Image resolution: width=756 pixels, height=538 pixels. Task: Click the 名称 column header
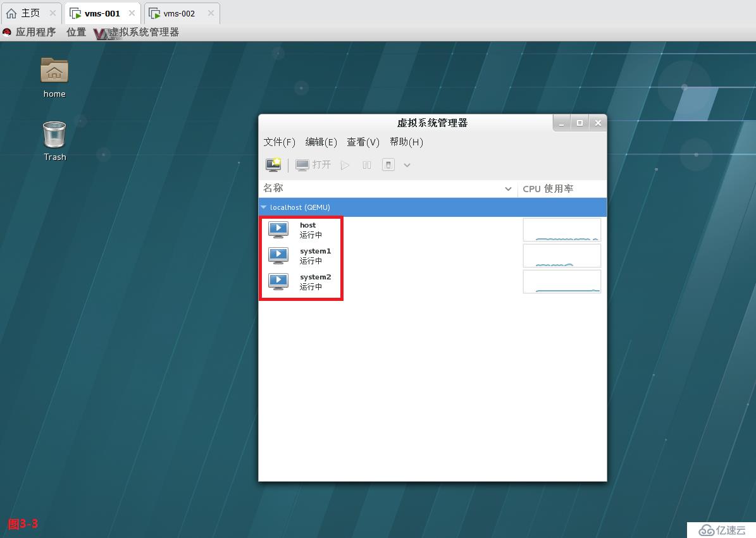point(388,188)
